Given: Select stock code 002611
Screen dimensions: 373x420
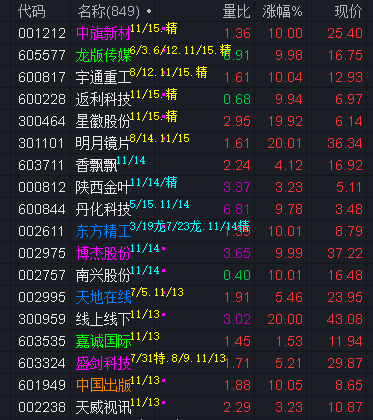Looking at the screenshot, I should [42, 231].
